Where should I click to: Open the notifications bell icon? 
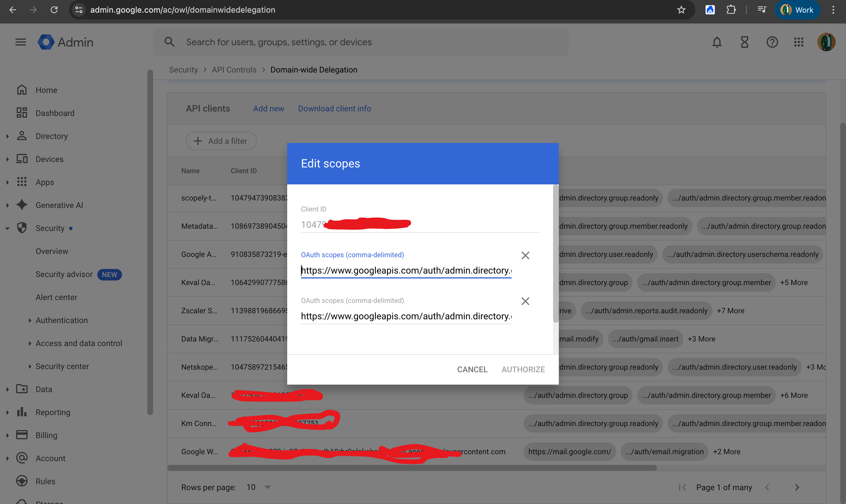(717, 42)
